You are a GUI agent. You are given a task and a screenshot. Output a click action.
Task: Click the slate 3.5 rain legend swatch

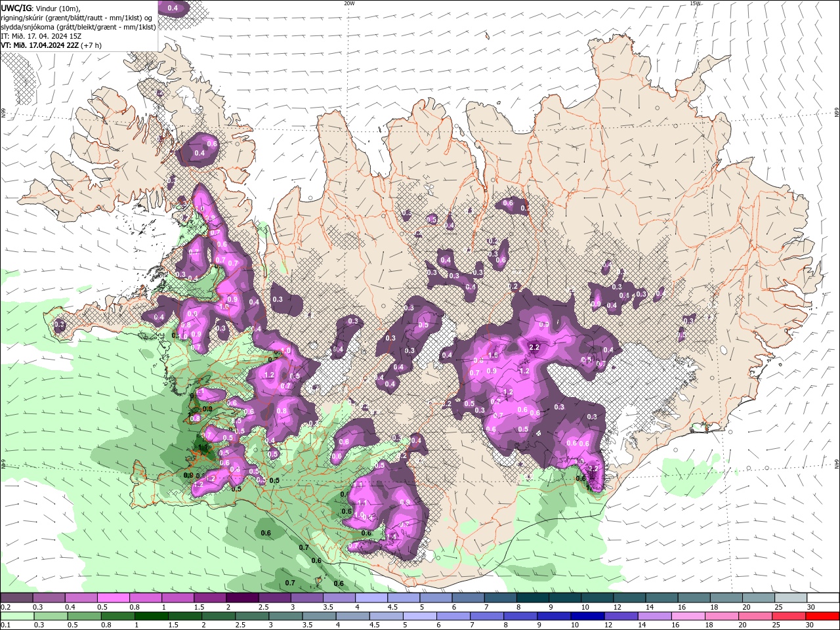[x=319, y=616]
